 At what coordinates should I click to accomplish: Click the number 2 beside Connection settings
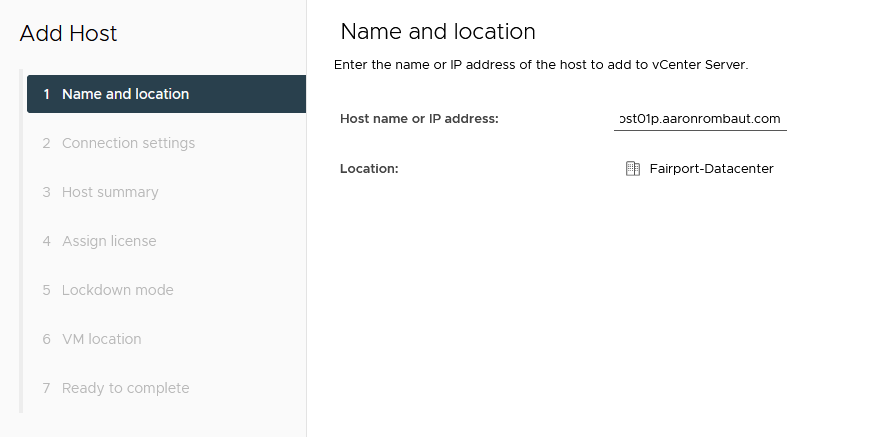(46, 143)
